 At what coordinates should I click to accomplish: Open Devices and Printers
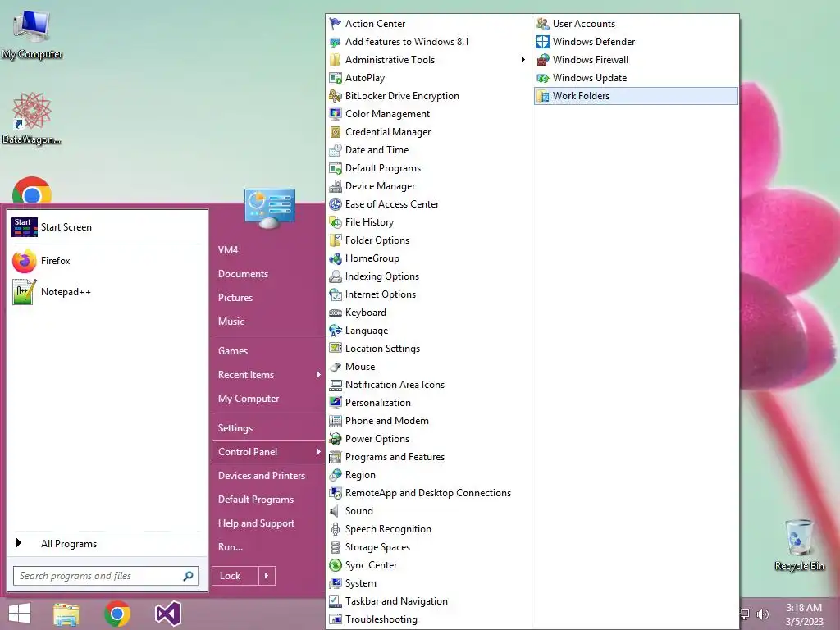[268, 476]
